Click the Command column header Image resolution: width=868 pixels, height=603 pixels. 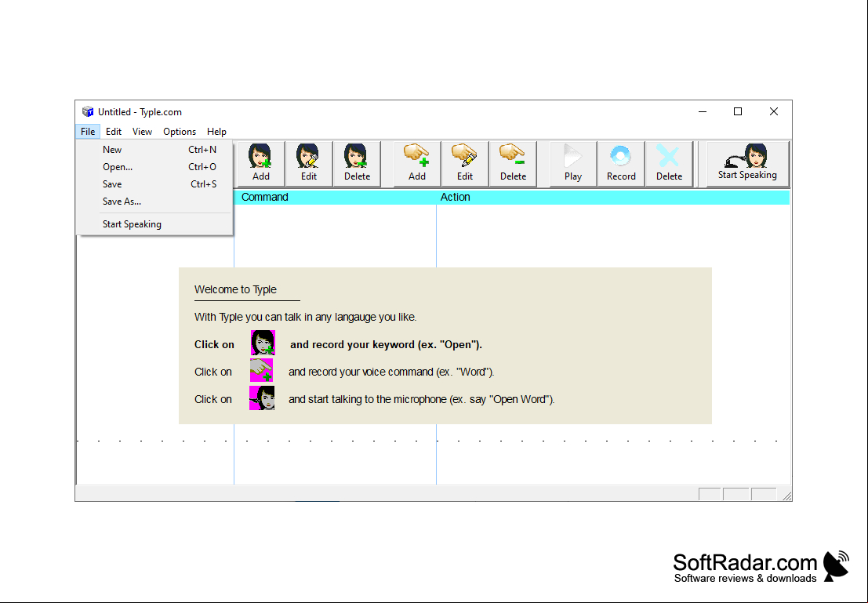(x=335, y=197)
